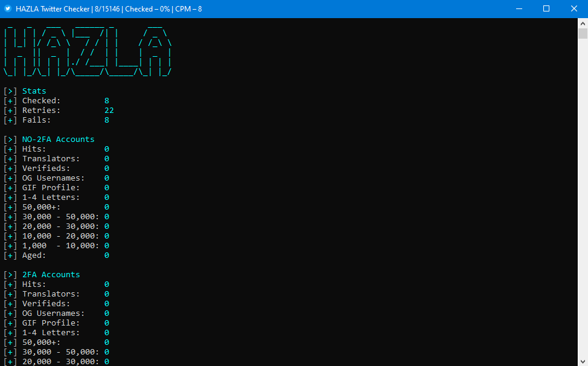The width and height of the screenshot is (588, 366).
Task: Click the window title text 'HAZLA Twitter Checker'
Action: tap(53, 8)
